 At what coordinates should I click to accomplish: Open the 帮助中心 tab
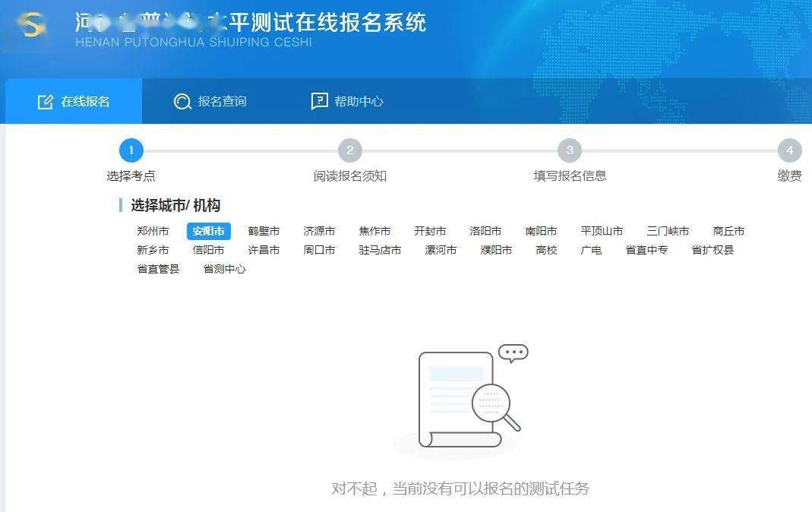[x=347, y=101]
